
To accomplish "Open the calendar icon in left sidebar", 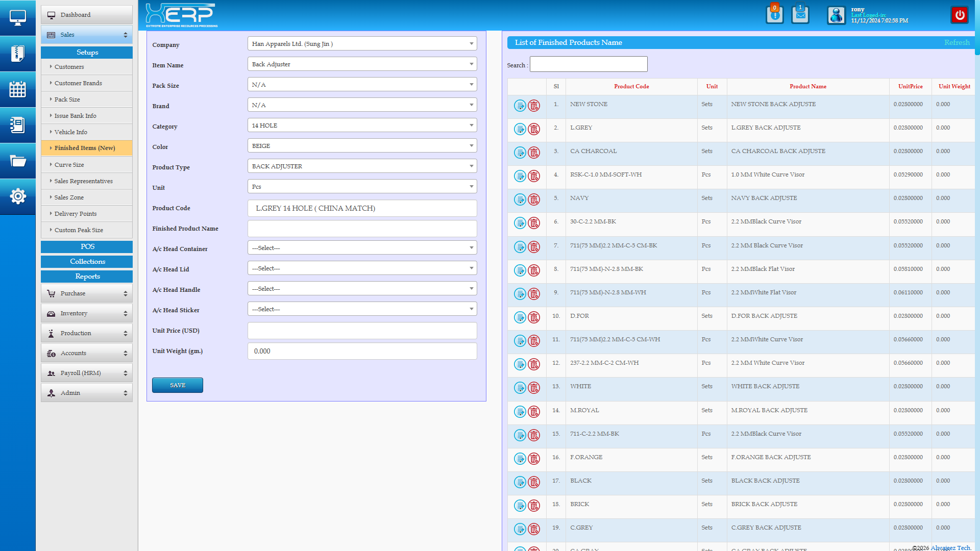I will pyautogui.click(x=17, y=89).
